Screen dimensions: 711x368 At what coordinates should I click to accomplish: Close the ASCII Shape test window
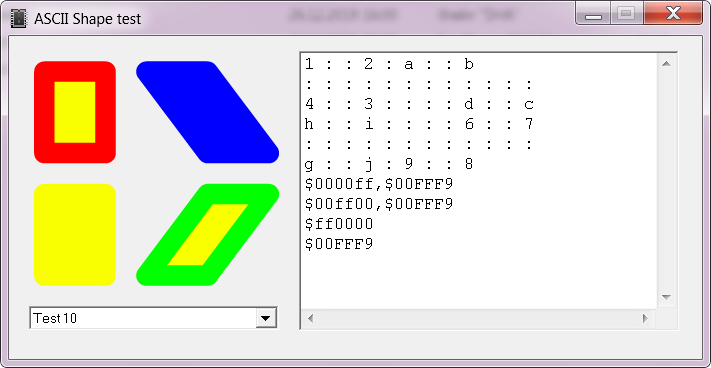click(673, 14)
